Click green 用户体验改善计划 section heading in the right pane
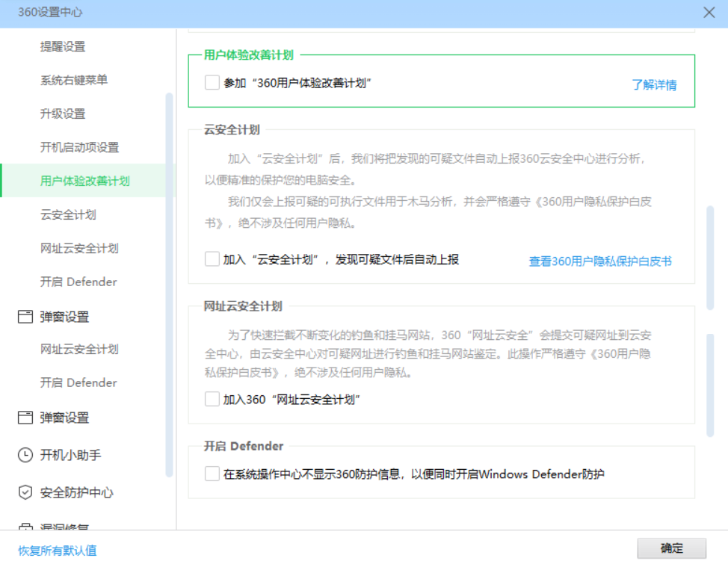Image resolution: width=728 pixels, height=567 pixels. click(249, 55)
